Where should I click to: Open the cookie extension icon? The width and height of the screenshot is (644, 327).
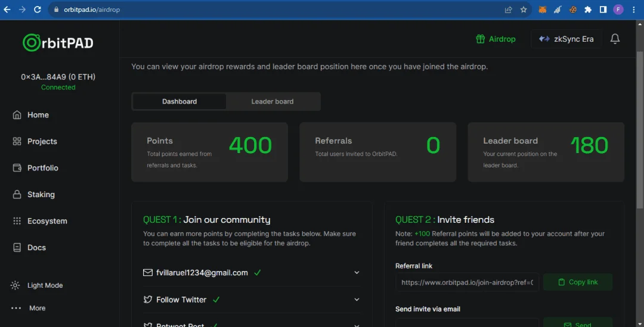pos(573,10)
